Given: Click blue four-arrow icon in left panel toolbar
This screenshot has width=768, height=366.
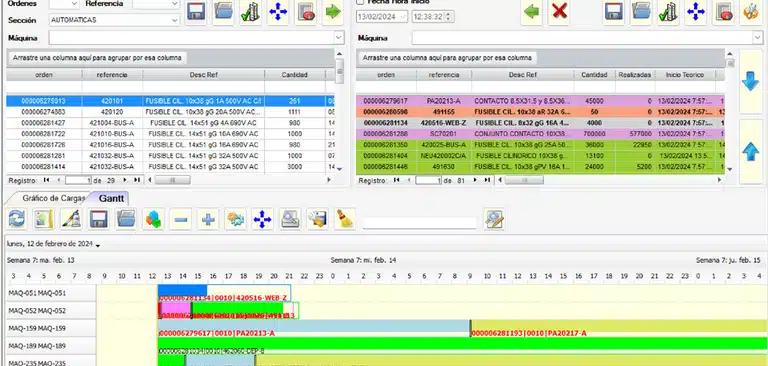Looking at the screenshot, I should (278, 11).
